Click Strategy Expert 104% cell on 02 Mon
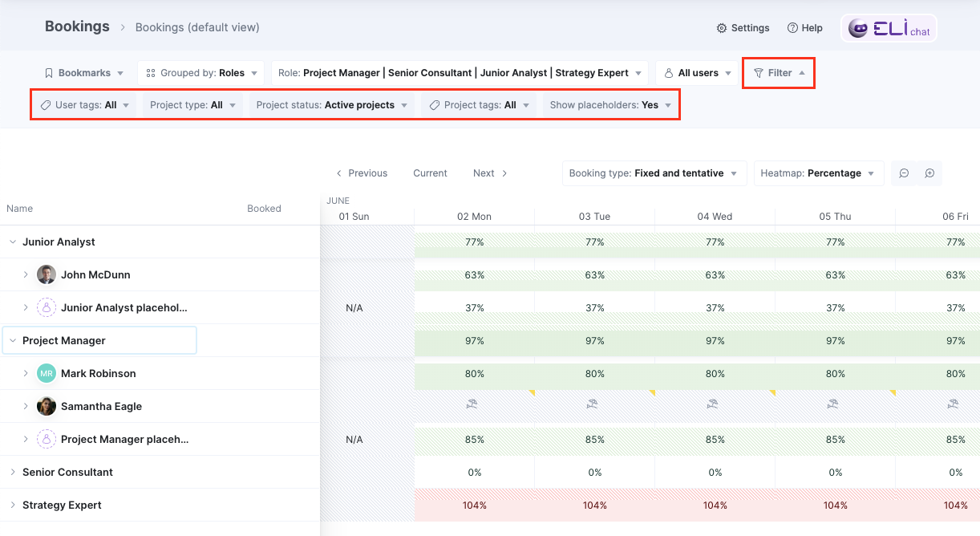The height and width of the screenshot is (536, 980). click(x=474, y=506)
